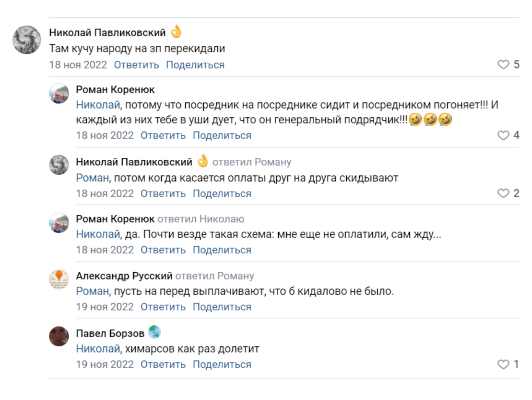Image resolution: width=532 pixels, height=400 pixels.
Task: Share Роман's "Почти везде такая схема" reply
Action: [222, 250]
